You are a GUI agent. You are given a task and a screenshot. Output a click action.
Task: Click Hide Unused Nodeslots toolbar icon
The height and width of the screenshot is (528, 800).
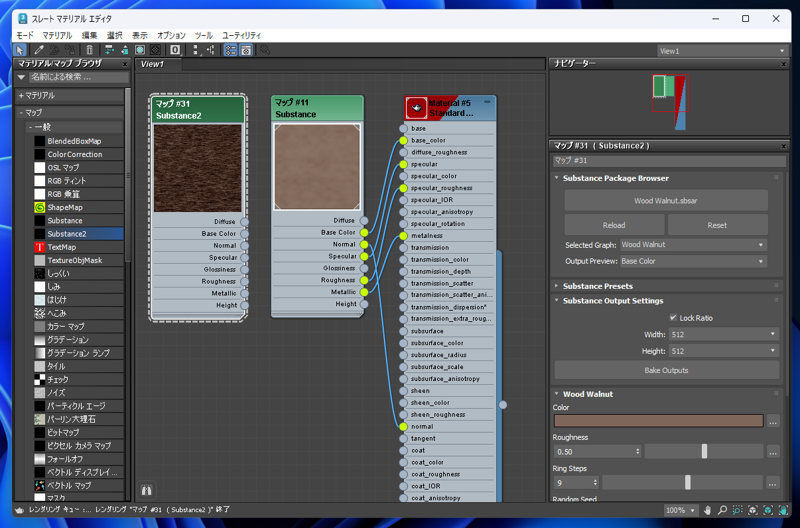coord(124,50)
